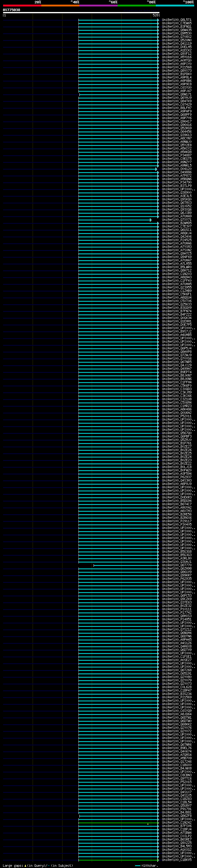Select hit label UniRef100_Q9SKQ0
Image resolution: width=197 pixels, height=868 pixels.
[x=176, y=200]
